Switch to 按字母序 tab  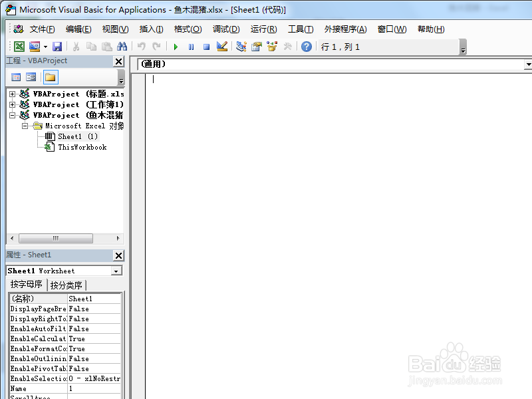click(27, 285)
